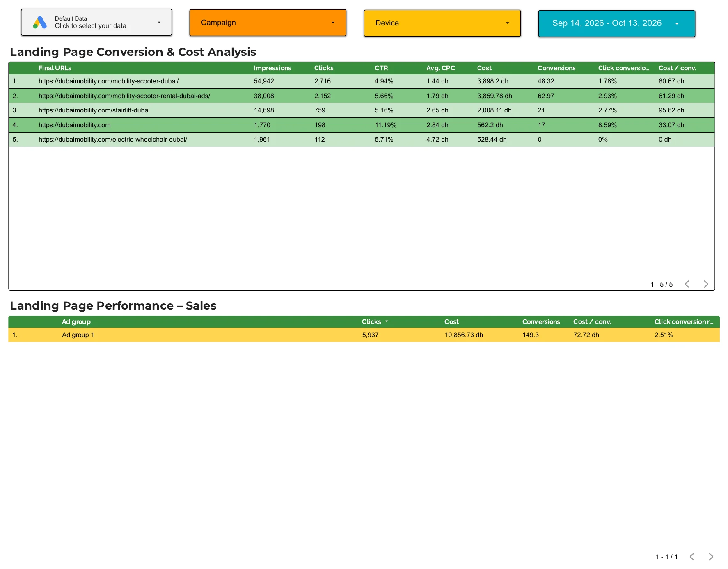Open the Sep 14 - Oct 13 date range picker
The height and width of the screenshot is (569, 728).
(616, 24)
